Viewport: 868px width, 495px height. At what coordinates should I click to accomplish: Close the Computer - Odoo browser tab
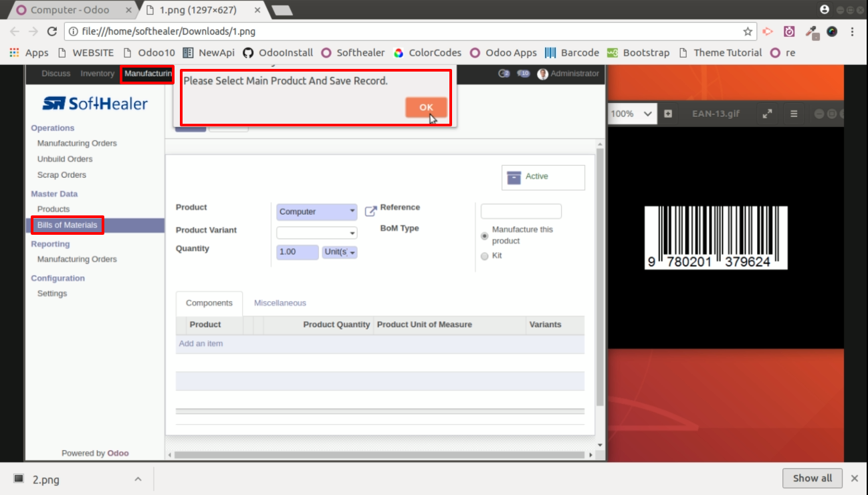pos(129,10)
